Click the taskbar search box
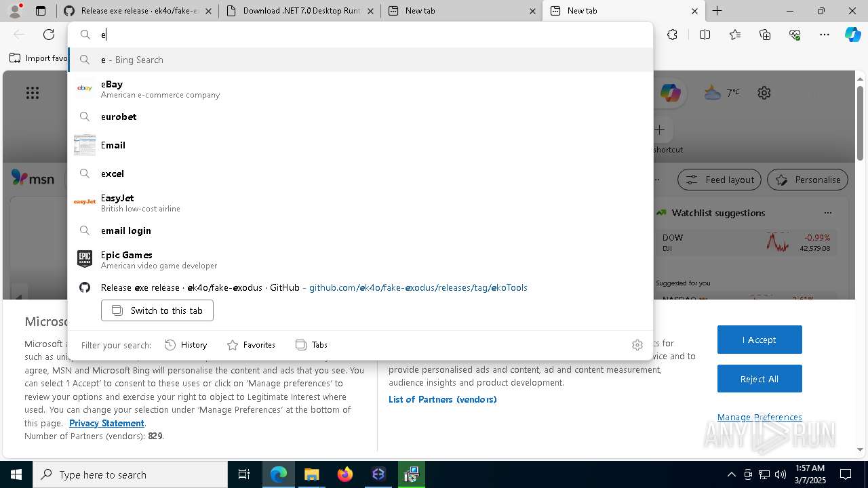 [x=130, y=474]
